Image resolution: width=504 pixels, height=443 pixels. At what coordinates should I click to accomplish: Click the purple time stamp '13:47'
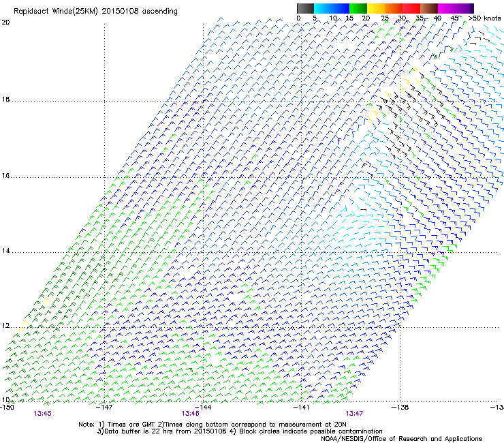[354, 414]
